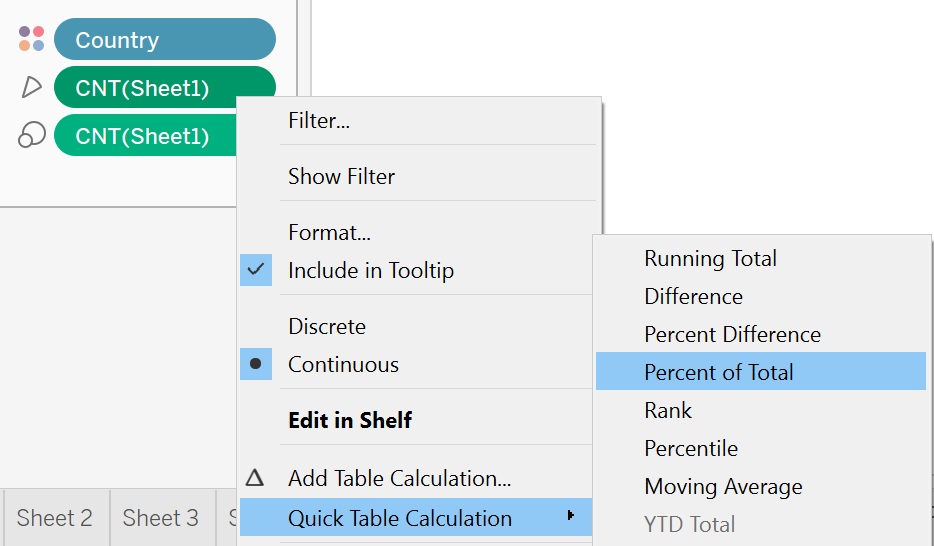Switch field to Discrete

point(327,326)
